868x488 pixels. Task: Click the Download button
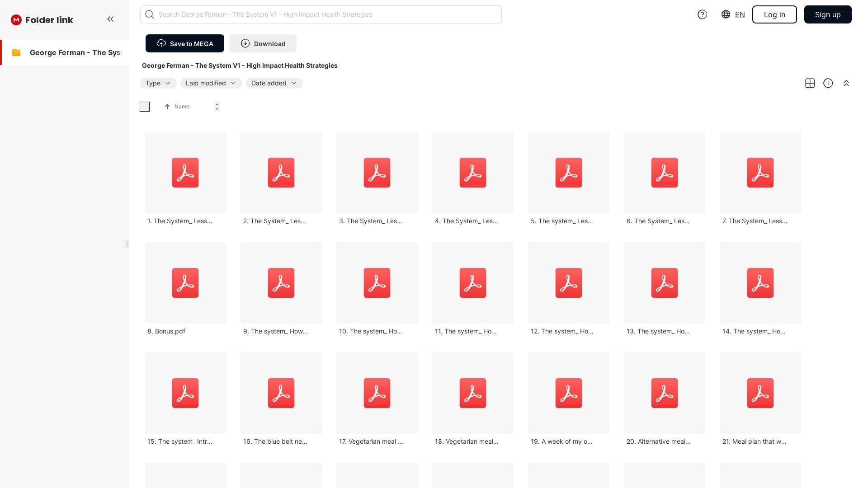point(263,43)
